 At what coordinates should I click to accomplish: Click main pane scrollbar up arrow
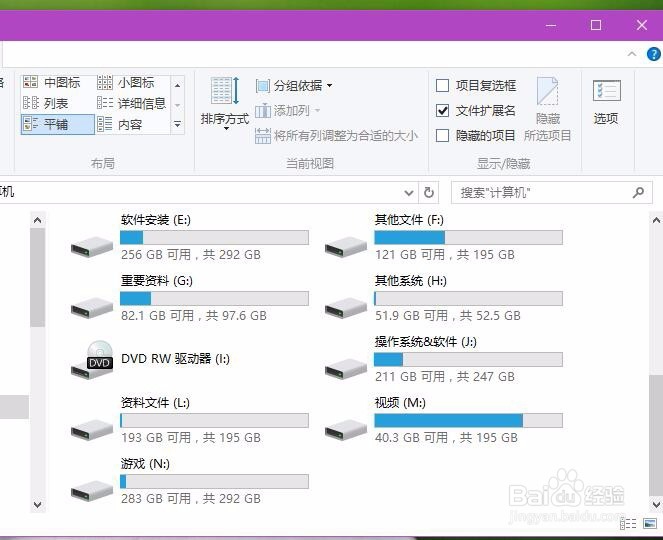(656, 220)
